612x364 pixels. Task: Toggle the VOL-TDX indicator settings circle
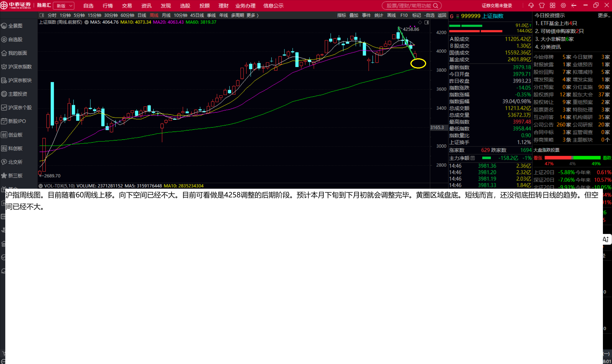[41, 186]
